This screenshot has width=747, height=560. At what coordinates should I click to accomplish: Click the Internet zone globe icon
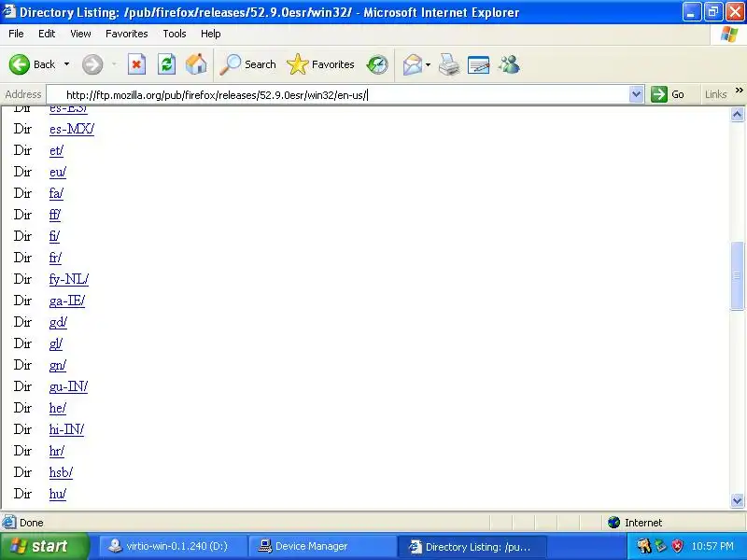[x=613, y=523]
